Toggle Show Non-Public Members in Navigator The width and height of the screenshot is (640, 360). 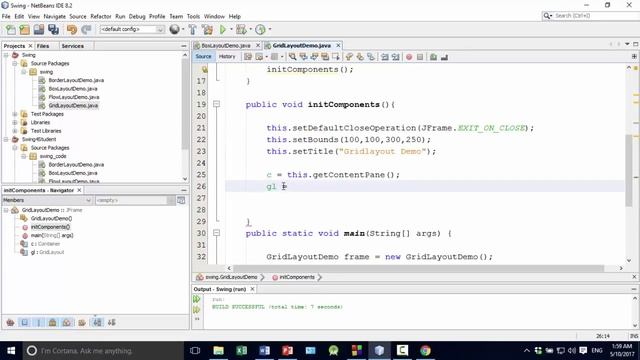click(53, 322)
